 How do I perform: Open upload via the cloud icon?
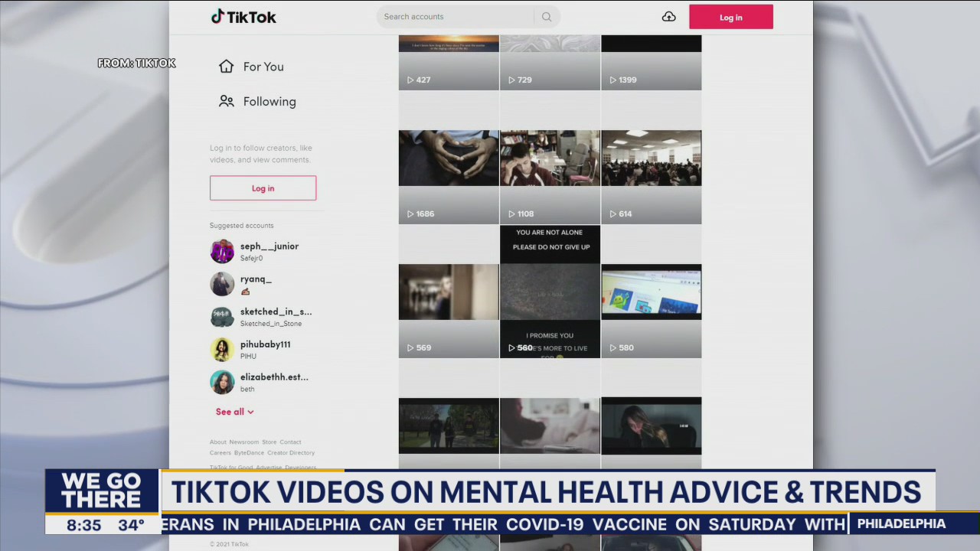[668, 16]
